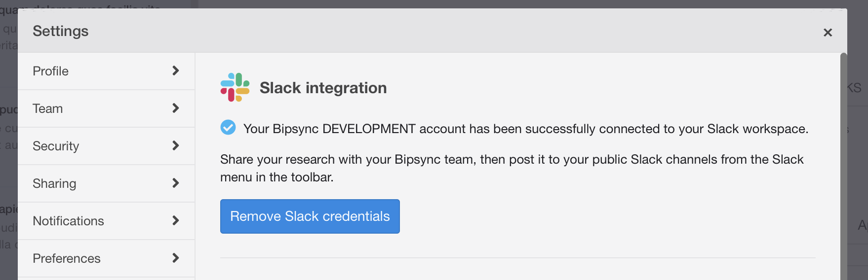Click the Slack logo icon
Viewport: 868px width, 280px height.
(235, 87)
